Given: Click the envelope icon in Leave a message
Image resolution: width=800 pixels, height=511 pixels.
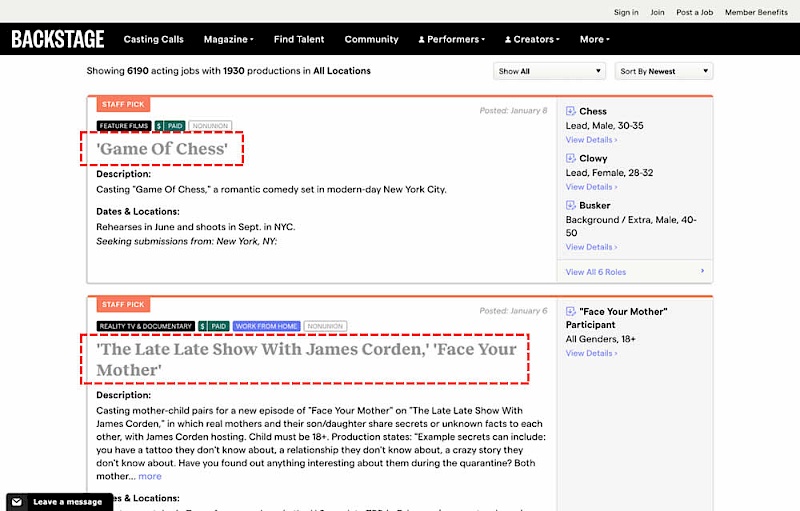Looking at the screenshot, I should click(x=18, y=501).
